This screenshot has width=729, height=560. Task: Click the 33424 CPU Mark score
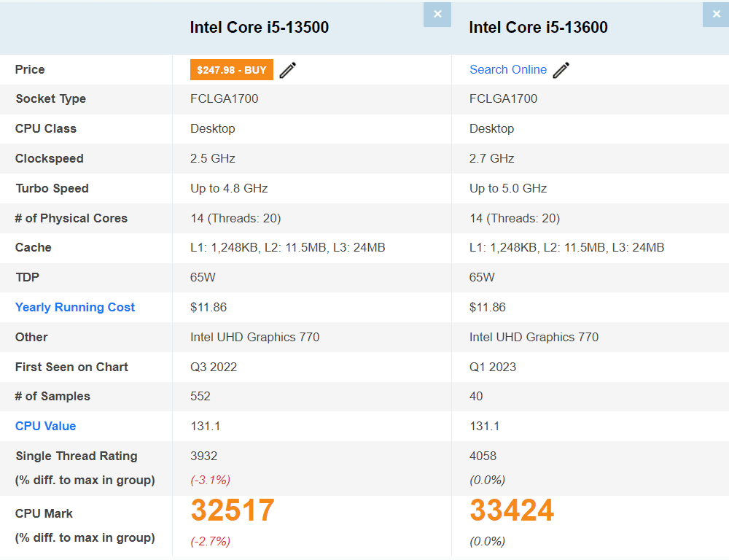pos(512,510)
